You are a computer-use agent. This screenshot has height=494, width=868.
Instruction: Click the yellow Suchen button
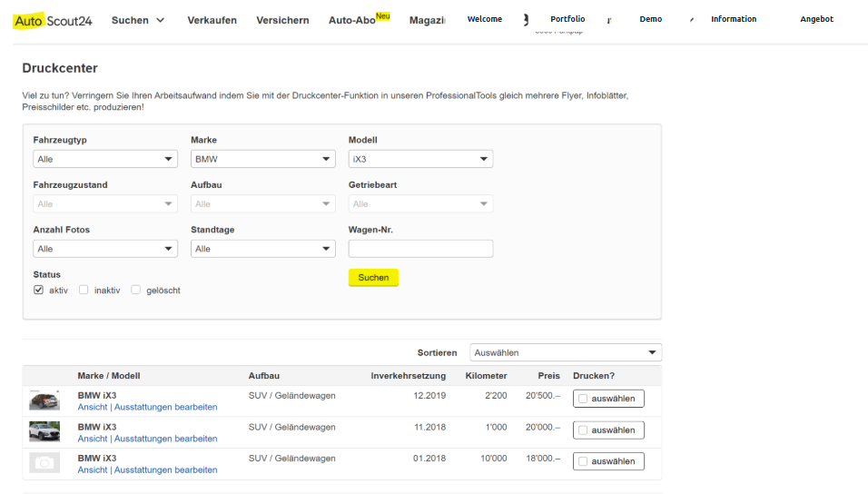coord(373,278)
